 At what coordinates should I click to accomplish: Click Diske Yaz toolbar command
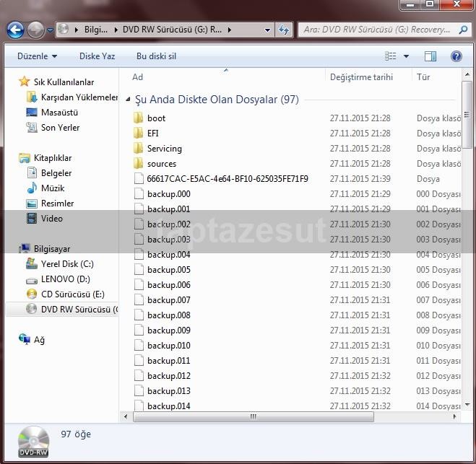point(97,56)
